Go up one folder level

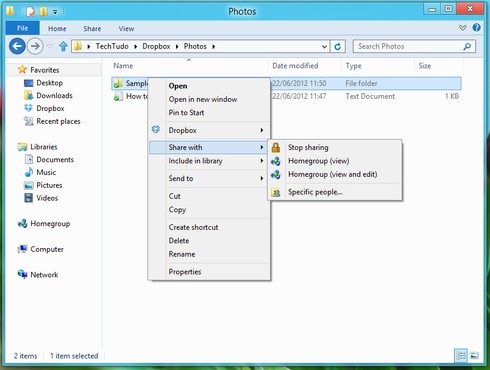pos(63,46)
